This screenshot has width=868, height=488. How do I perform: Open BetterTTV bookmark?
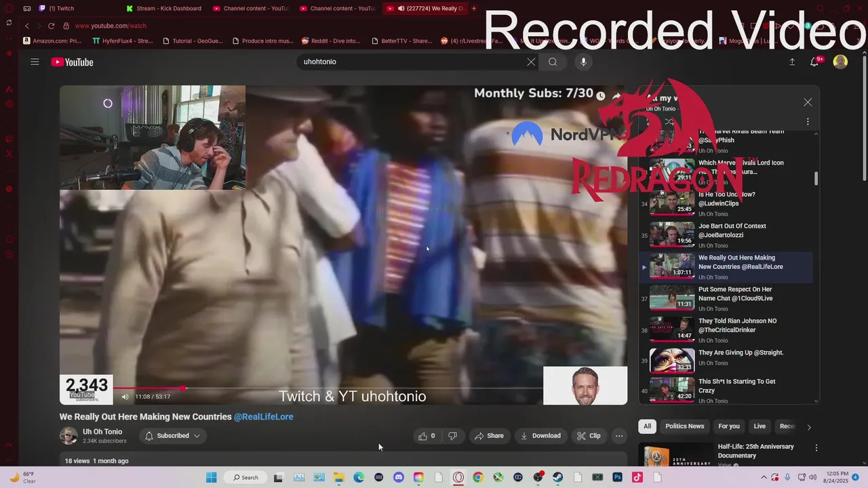click(402, 41)
